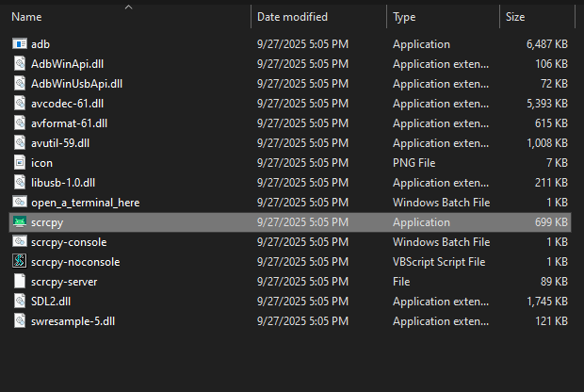This screenshot has width=584, height=392.
Task: Click the Application type cell for adb
Action: point(421,44)
